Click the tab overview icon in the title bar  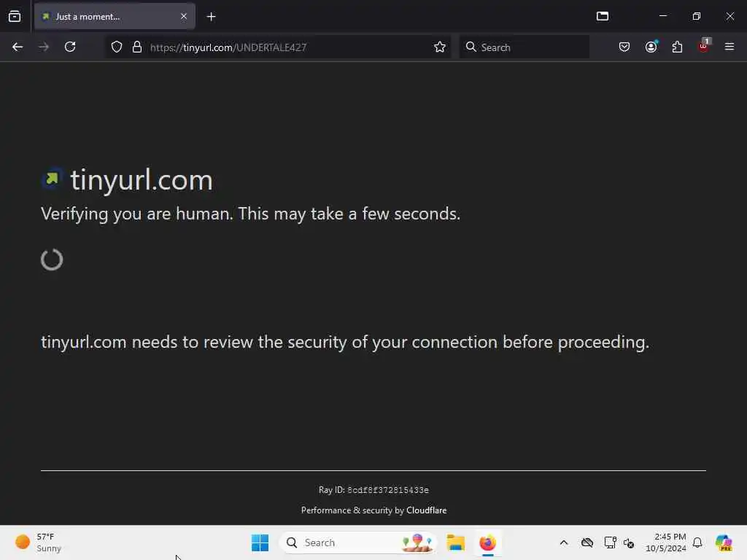click(x=603, y=16)
